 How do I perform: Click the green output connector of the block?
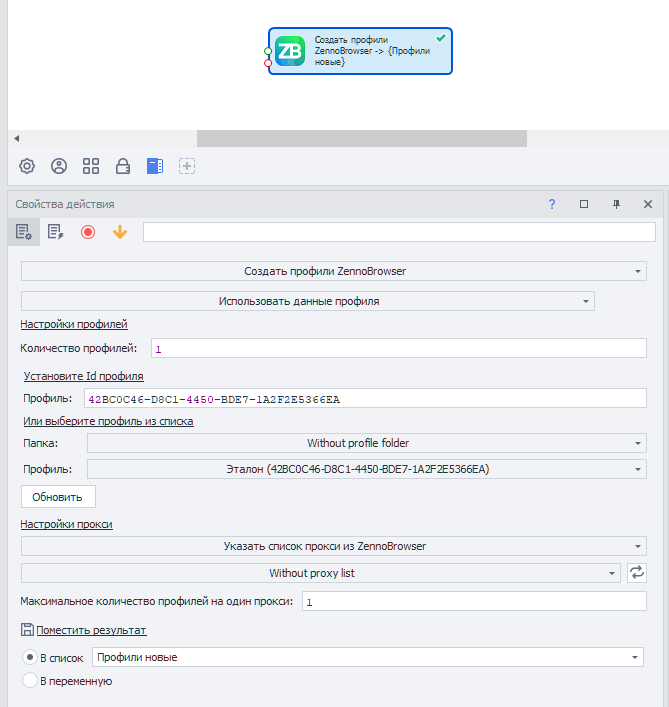[268, 51]
